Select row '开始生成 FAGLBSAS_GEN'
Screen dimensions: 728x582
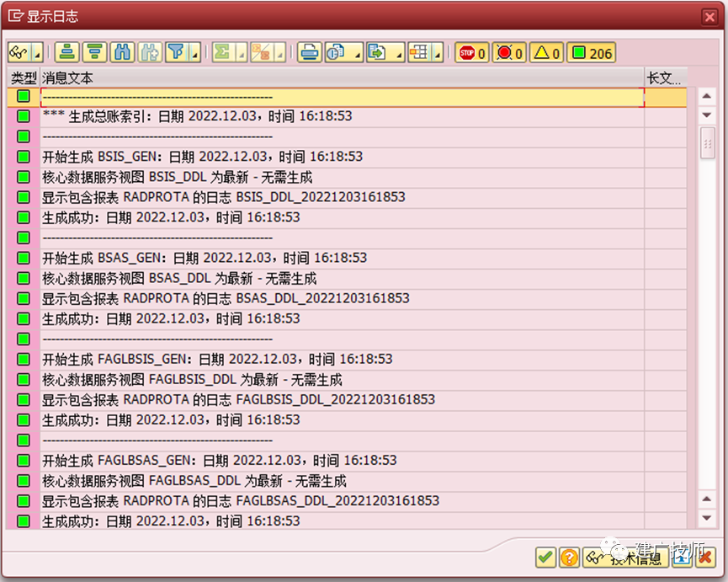(x=347, y=461)
